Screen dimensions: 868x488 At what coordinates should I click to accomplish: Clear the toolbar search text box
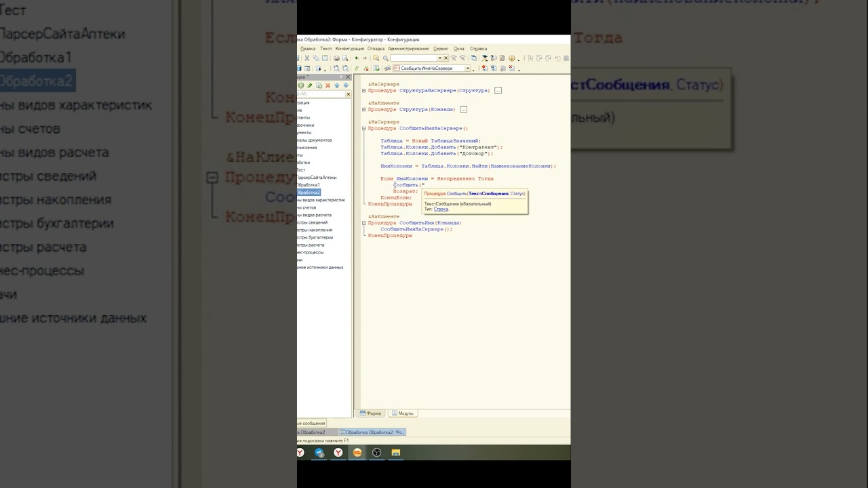point(446,58)
